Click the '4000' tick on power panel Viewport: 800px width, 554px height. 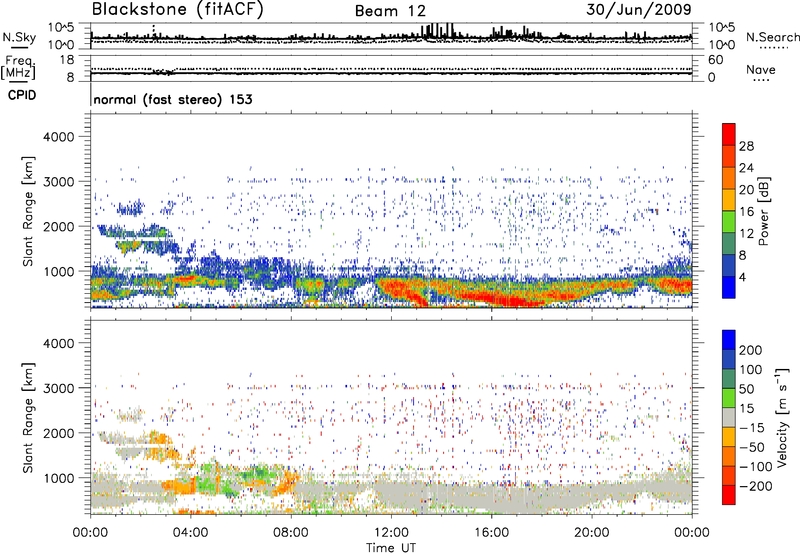click(x=58, y=137)
